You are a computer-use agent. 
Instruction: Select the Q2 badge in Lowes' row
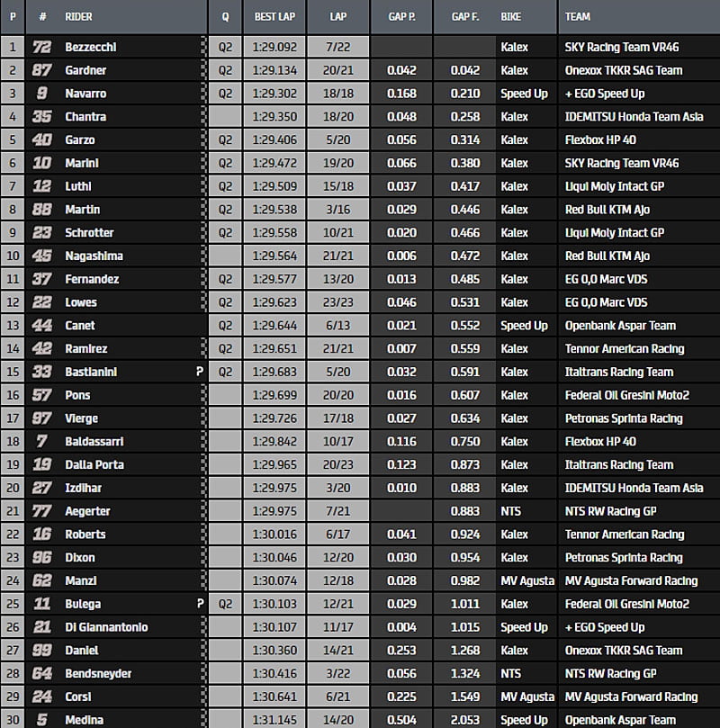click(225, 302)
